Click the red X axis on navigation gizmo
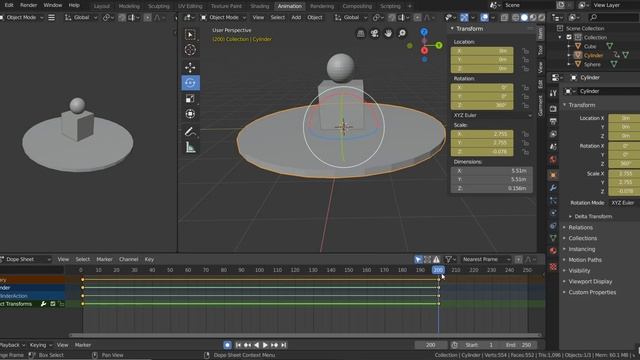 coord(424,51)
